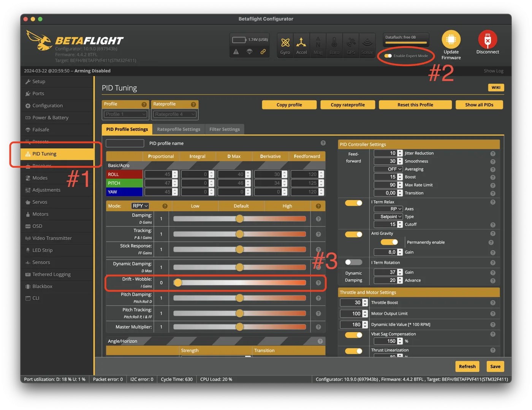Image resolution: width=532 pixels, height=410 pixels.
Task: Click the Mag sensor icon
Action: click(x=318, y=43)
